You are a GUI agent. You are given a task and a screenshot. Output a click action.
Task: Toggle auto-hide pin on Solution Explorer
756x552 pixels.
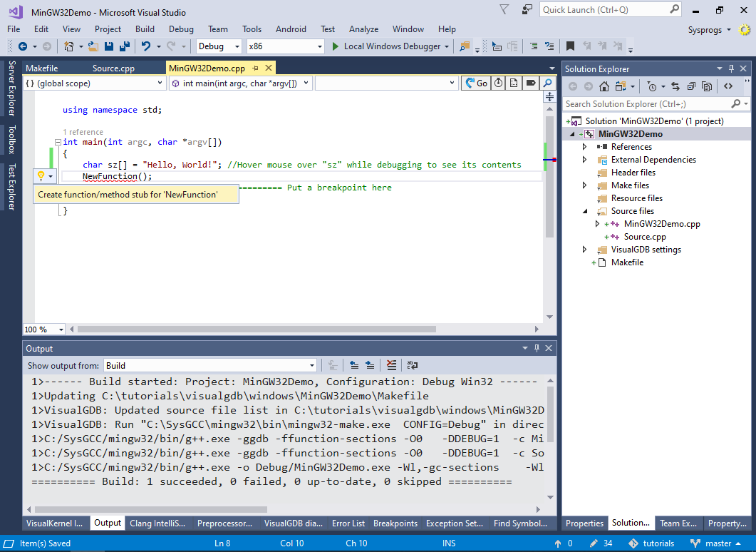(x=731, y=68)
